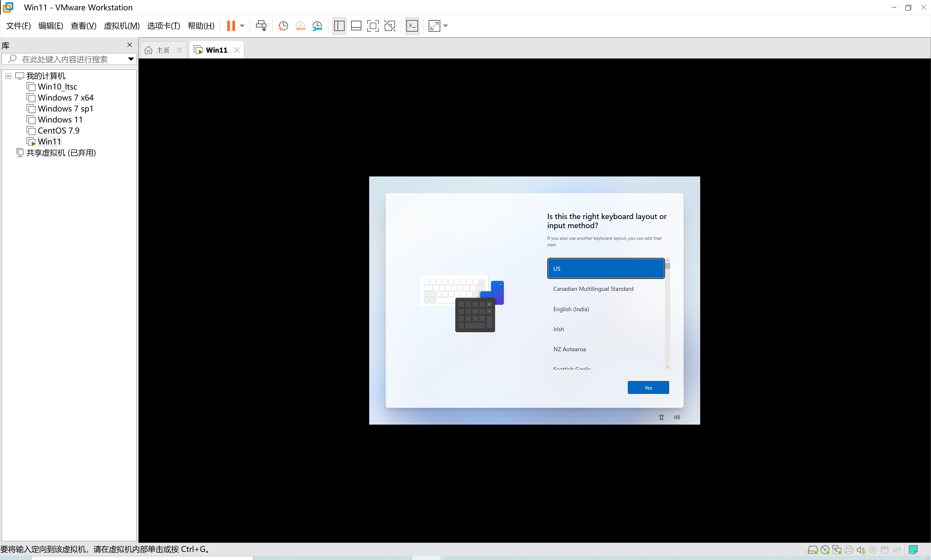Click the CD/DVD drive status icon
Screen dimensions: 931x560
(825, 550)
